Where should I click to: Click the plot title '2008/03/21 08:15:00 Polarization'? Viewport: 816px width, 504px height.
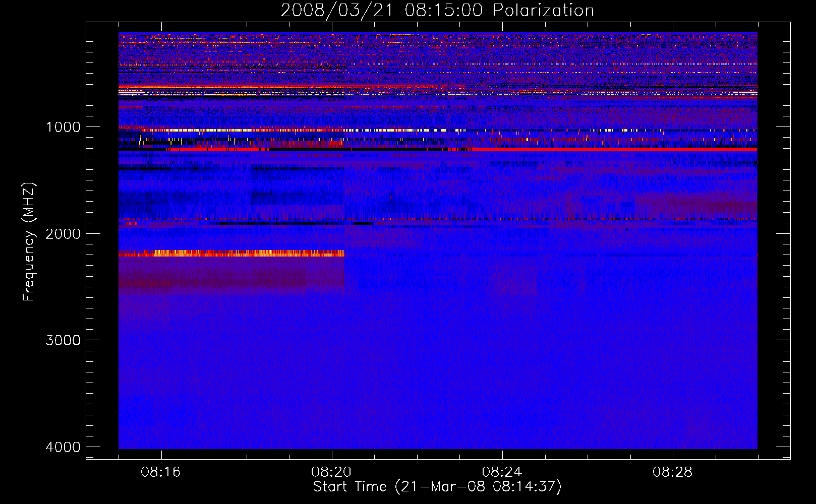tap(437, 11)
